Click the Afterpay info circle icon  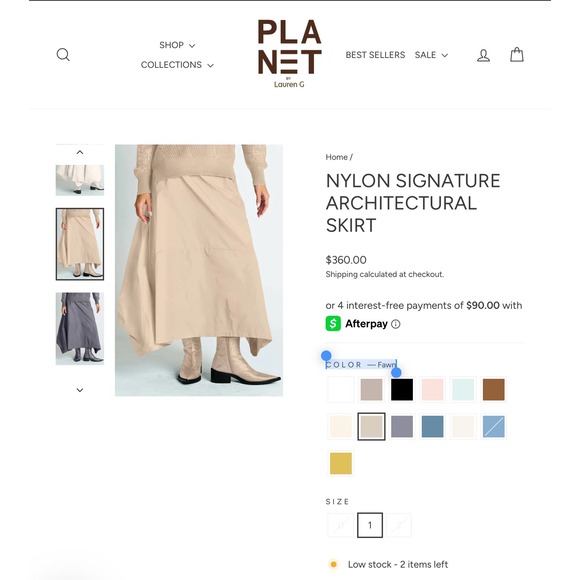coord(395,324)
